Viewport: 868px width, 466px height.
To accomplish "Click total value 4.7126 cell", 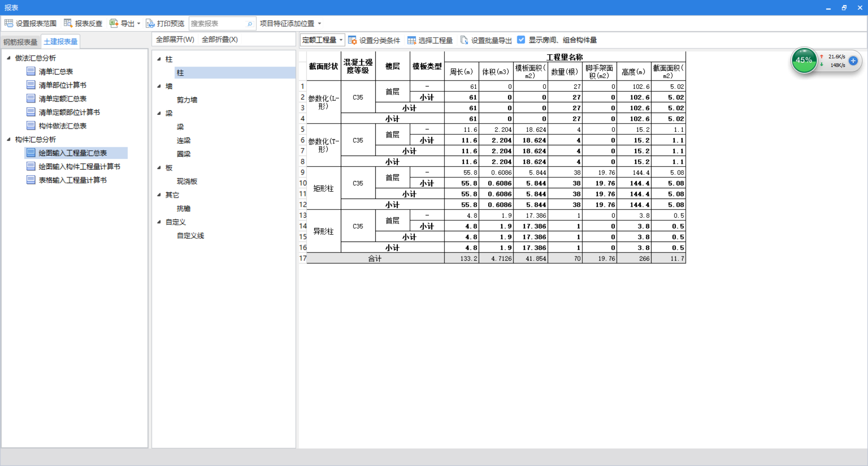I will point(496,258).
